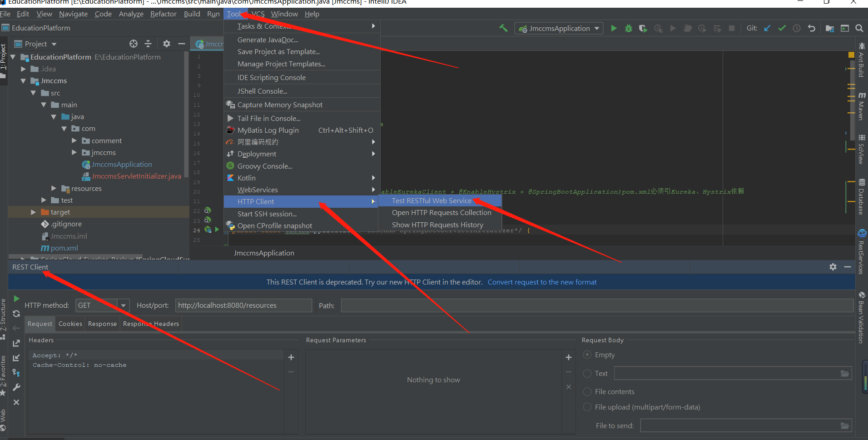
Task: Click the generate authorization header keys icon
Action: [16, 373]
